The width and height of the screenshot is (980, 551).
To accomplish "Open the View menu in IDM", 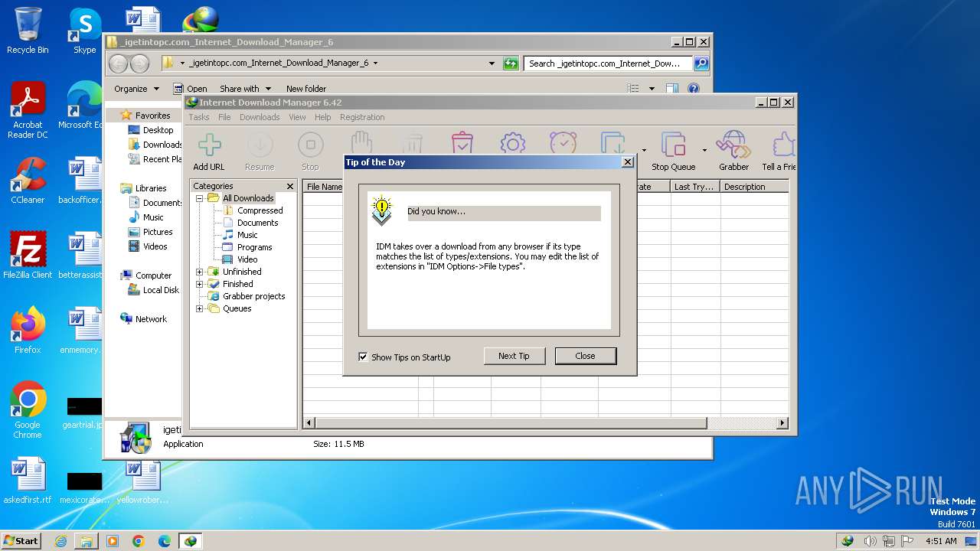I will point(297,117).
